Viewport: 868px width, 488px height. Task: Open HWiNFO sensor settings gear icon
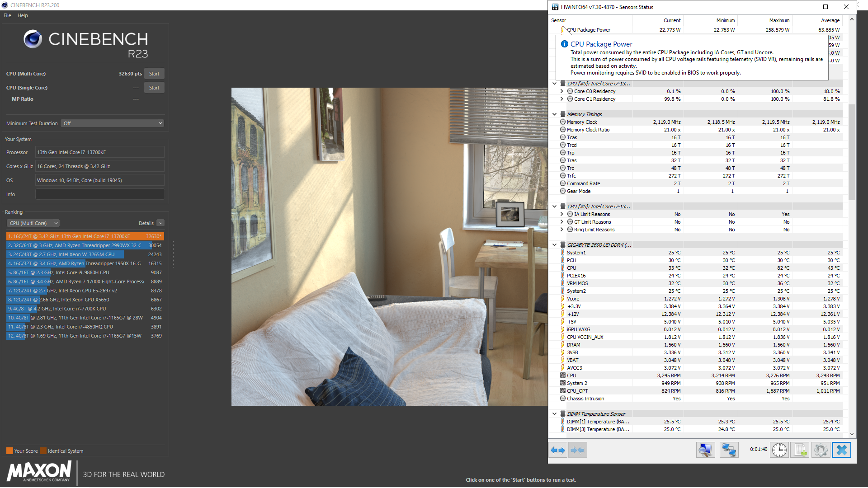(x=821, y=450)
